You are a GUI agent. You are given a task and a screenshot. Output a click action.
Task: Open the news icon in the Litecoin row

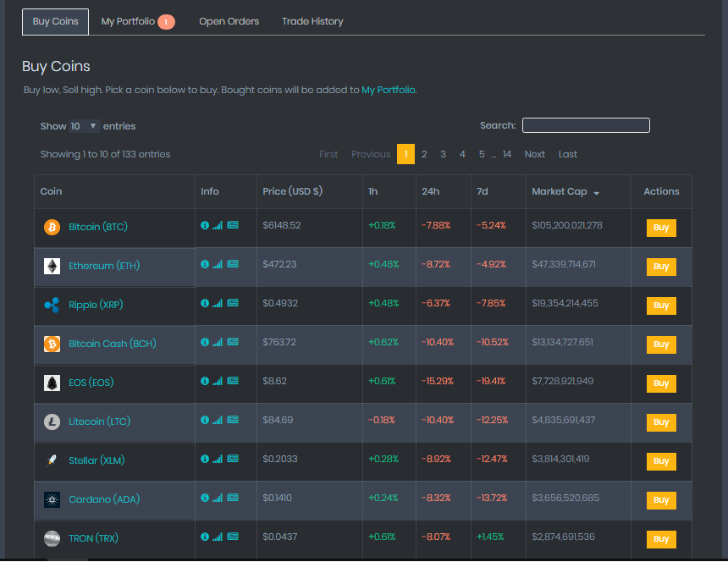click(x=233, y=420)
